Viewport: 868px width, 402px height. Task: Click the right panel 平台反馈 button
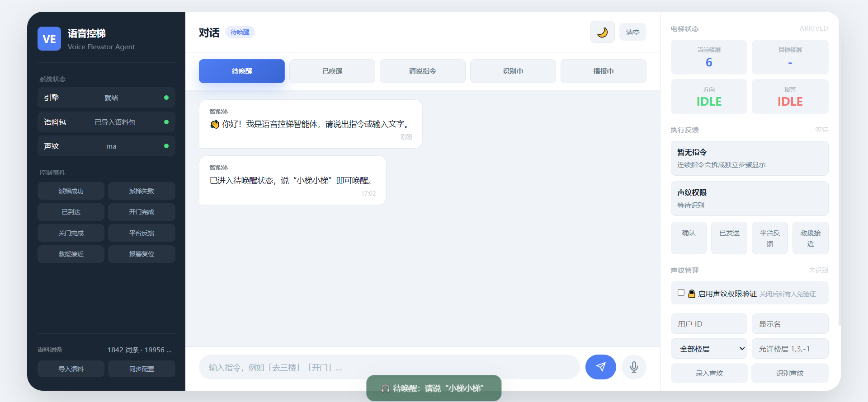pos(770,238)
